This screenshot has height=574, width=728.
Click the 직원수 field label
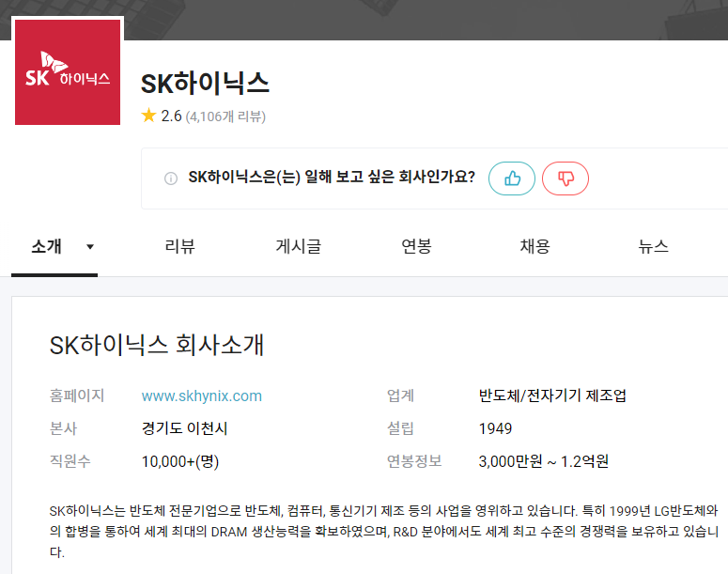[70, 461]
